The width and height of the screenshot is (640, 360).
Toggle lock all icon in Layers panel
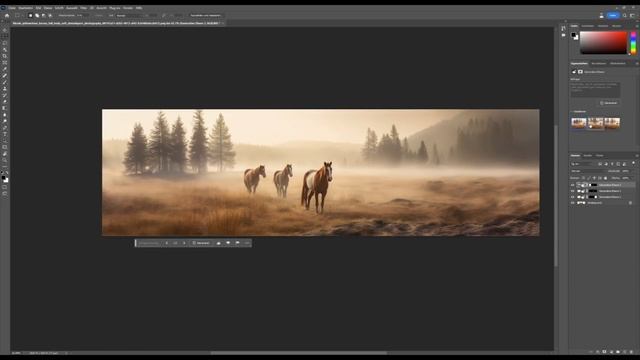(x=605, y=178)
